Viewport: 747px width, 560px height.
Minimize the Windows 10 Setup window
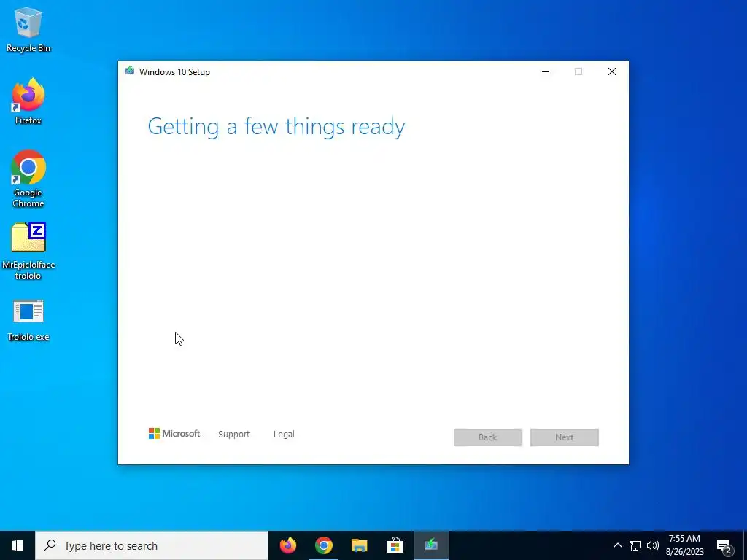click(x=546, y=71)
